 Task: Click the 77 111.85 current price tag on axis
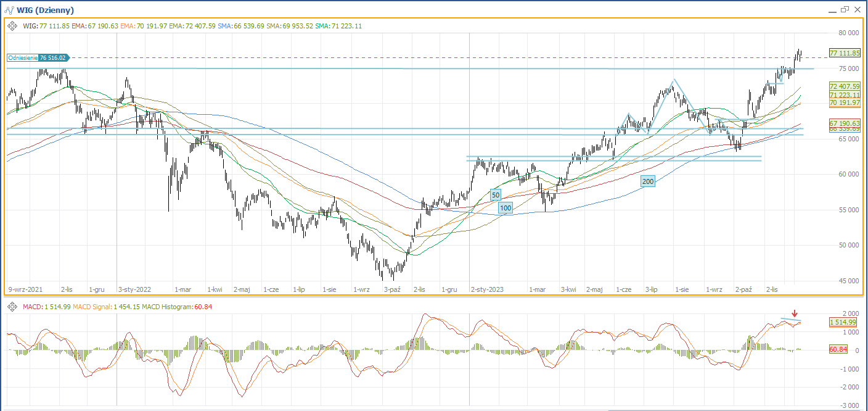(x=843, y=53)
